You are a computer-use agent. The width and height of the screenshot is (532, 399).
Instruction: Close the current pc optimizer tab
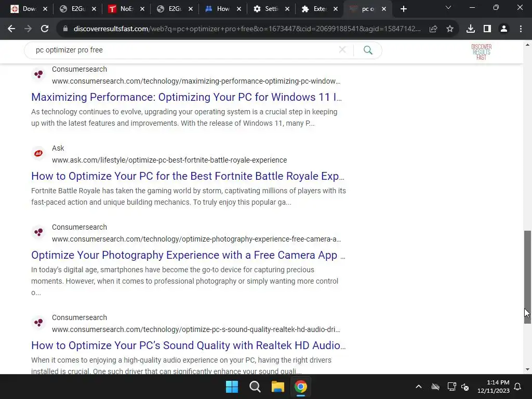(x=384, y=9)
